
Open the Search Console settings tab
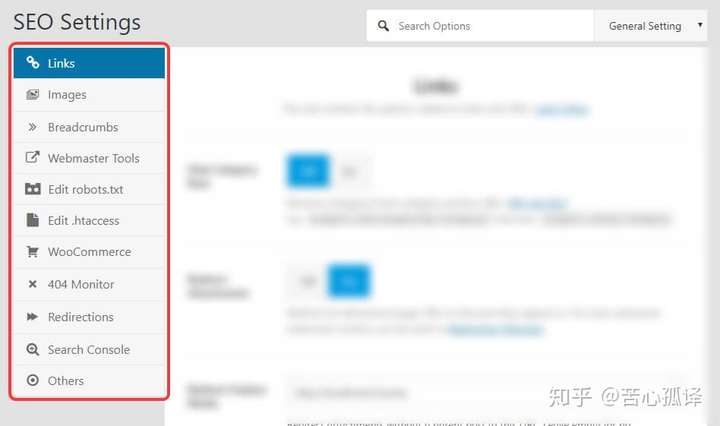90,349
